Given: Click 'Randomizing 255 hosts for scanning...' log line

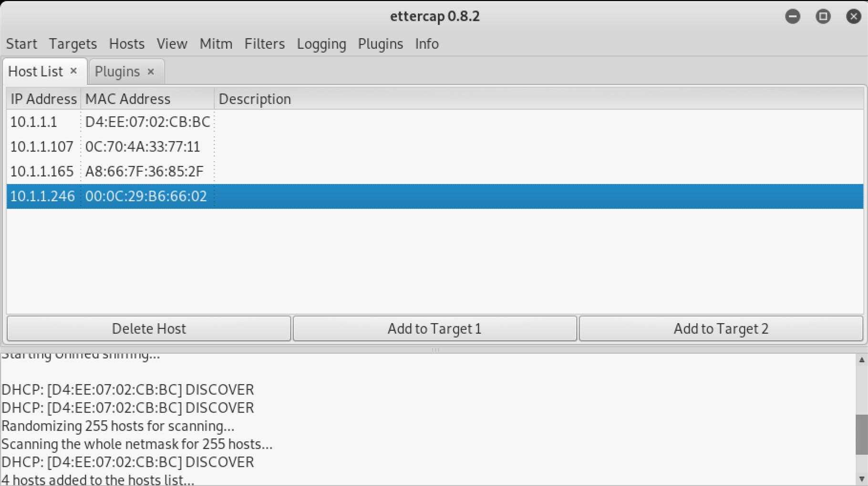Looking at the screenshot, I should click(118, 426).
